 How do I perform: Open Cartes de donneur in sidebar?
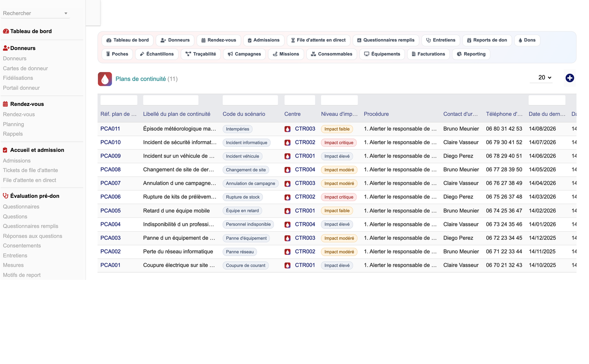coord(25,68)
